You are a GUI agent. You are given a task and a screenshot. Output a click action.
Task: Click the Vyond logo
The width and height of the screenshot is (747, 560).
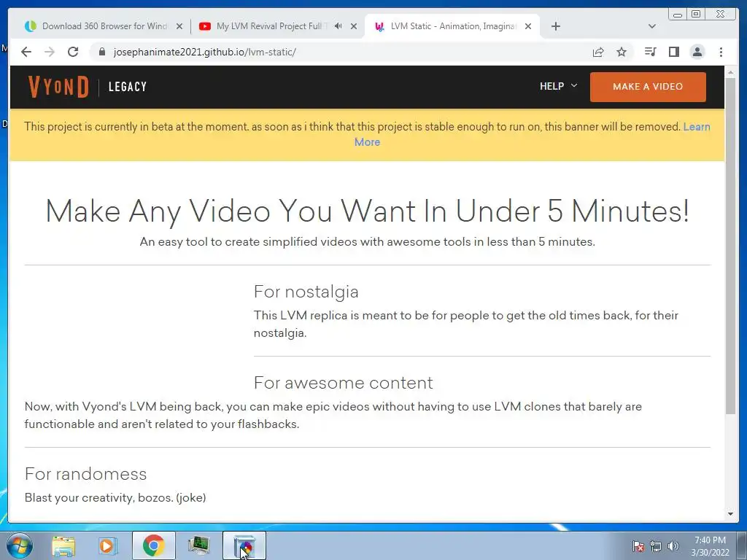click(x=58, y=87)
